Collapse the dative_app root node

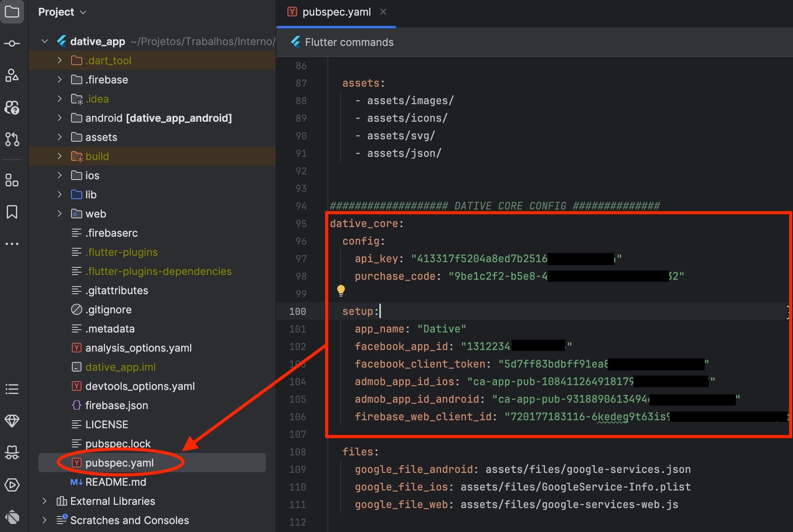pos(45,41)
